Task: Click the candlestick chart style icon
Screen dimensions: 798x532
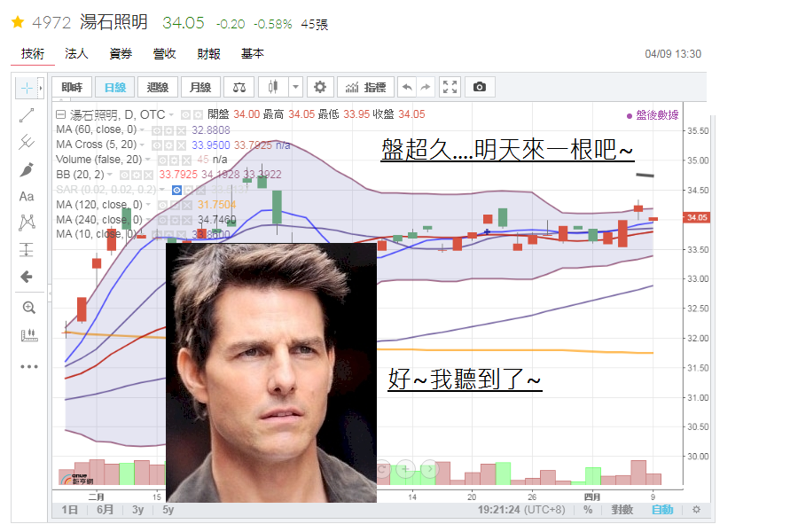Action: pyautogui.click(x=273, y=87)
